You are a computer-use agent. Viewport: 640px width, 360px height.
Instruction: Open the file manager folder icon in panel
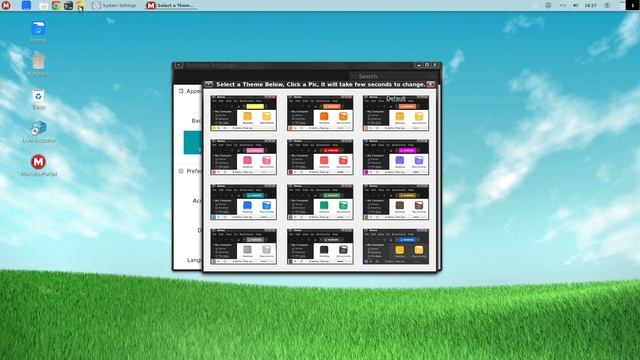click(x=81, y=5)
